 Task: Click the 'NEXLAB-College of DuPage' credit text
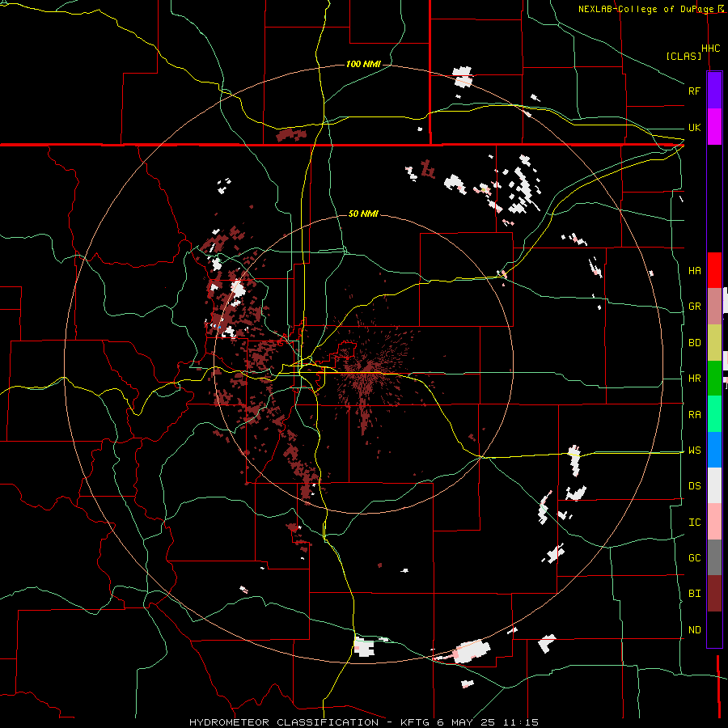tap(646, 9)
